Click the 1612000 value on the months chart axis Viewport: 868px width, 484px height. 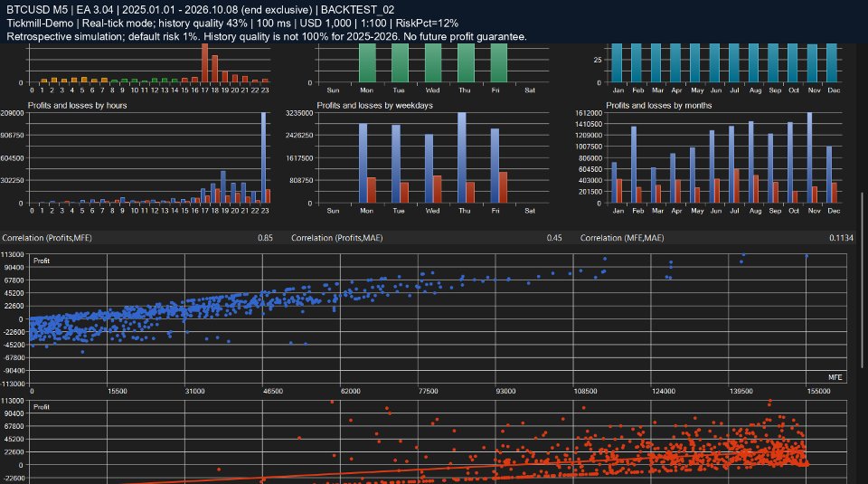pyautogui.click(x=589, y=113)
